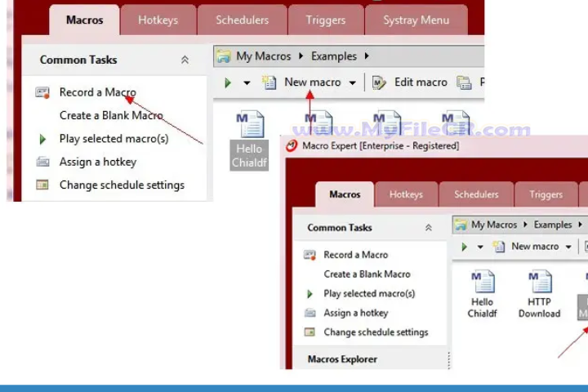The height and width of the screenshot is (392, 588).
Task: Click Assign a hotkey keyboard icon, top window
Action: [42, 162]
